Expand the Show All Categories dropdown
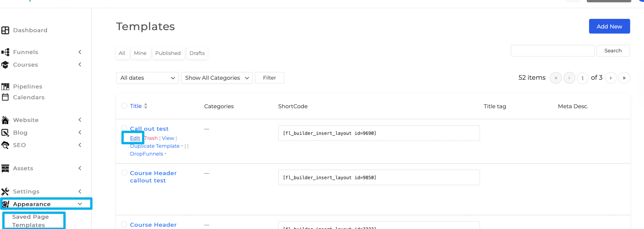 tap(217, 78)
